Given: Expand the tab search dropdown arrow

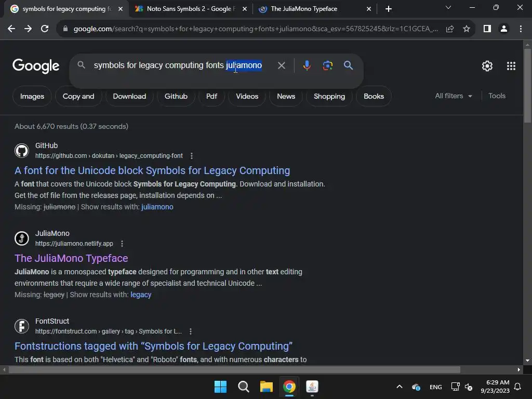Looking at the screenshot, I should point(448,7).
